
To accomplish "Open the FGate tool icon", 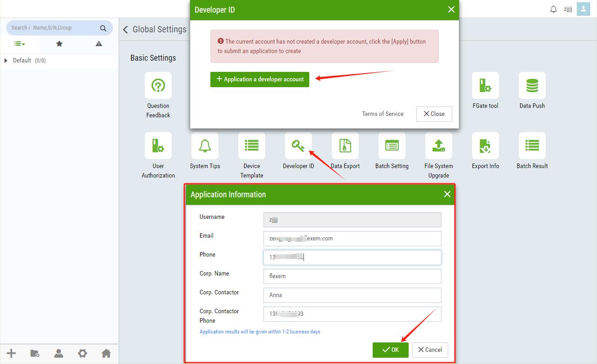I will point(486,85).
